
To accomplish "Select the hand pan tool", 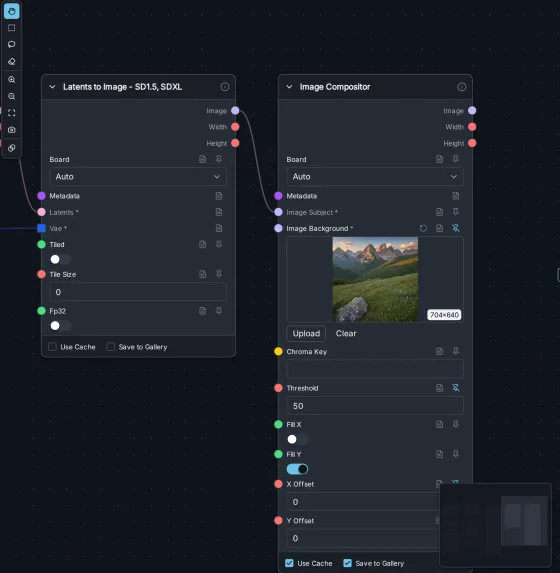I will (x=12, y=11).
